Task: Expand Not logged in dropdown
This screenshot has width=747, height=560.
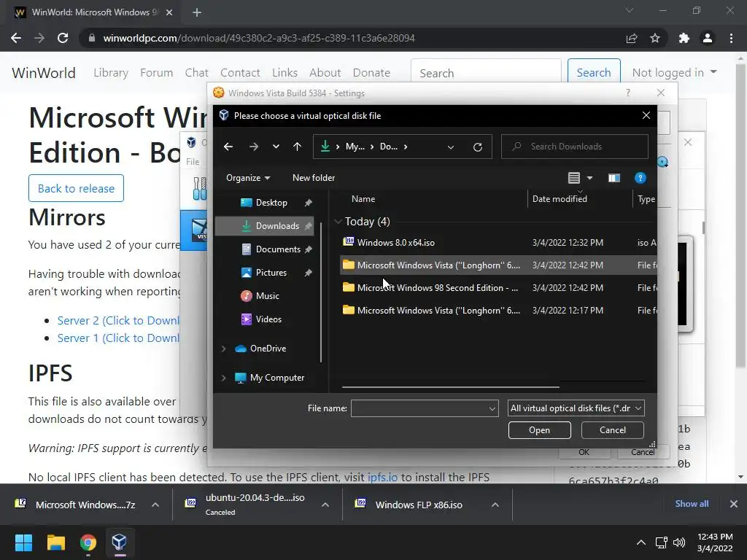Action: pyautogui.click(x=675, y=72)
